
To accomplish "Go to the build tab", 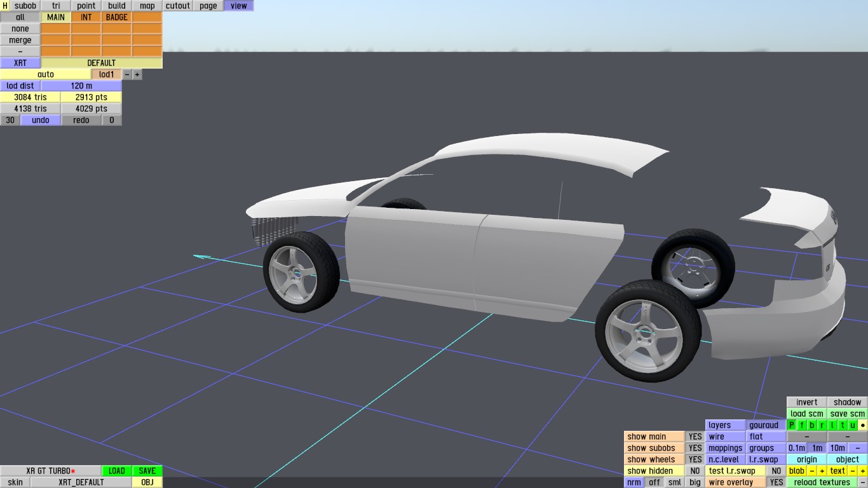I will tap(117, 6).
